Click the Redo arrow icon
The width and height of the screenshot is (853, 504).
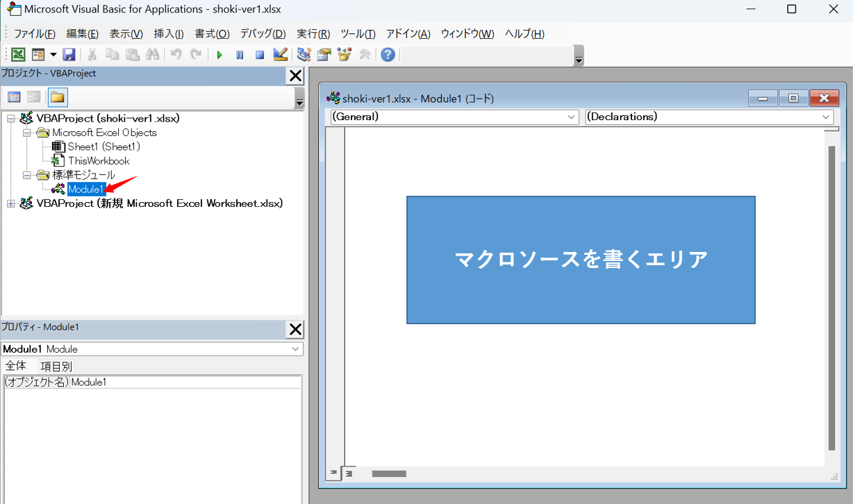197,55
